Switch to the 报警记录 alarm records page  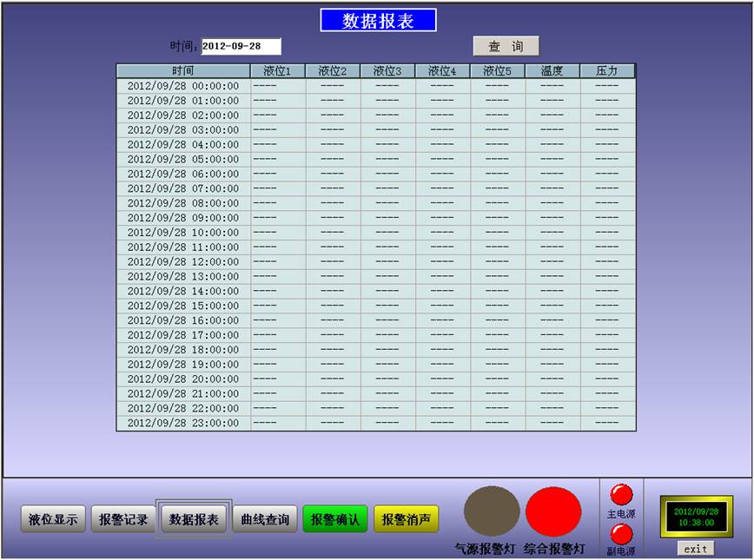click(123, 519)
